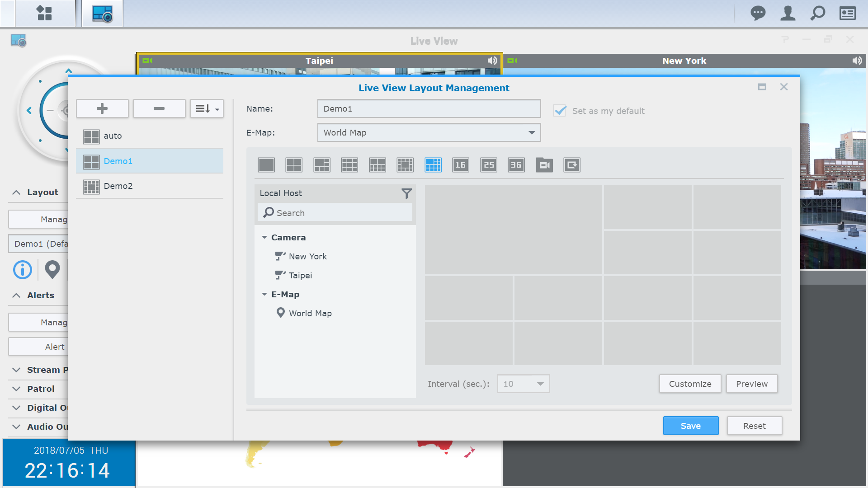Click the Customize button
The width and height of the screenshot is (868, 488).
690,384
